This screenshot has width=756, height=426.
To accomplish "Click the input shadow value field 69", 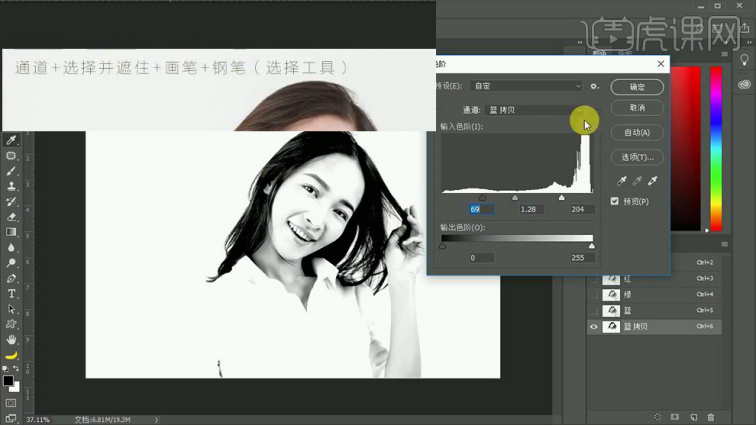I will point(481,209).
